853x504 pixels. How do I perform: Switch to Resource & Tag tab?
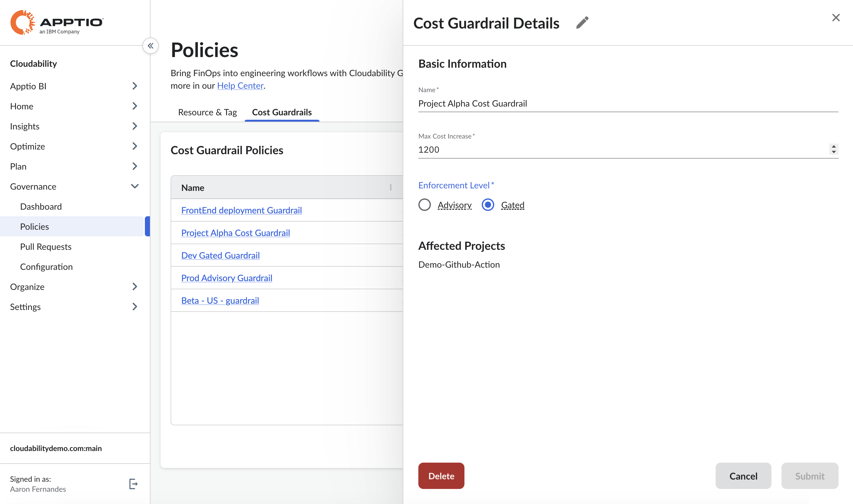coord(207,112)
